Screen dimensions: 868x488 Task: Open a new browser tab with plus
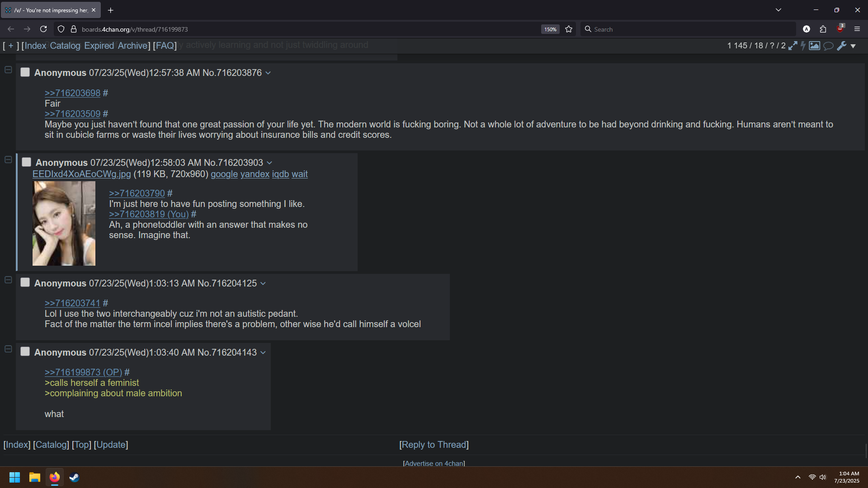tap(110, 10)
